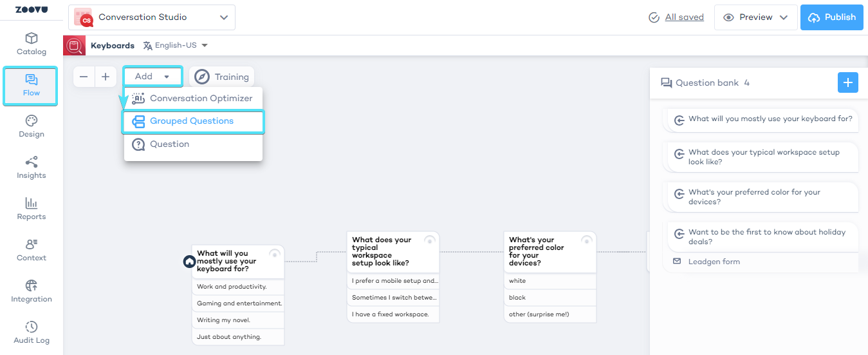Open the Context section
The height and width of the screenshot is (355, 868).
tap(31, 250)
